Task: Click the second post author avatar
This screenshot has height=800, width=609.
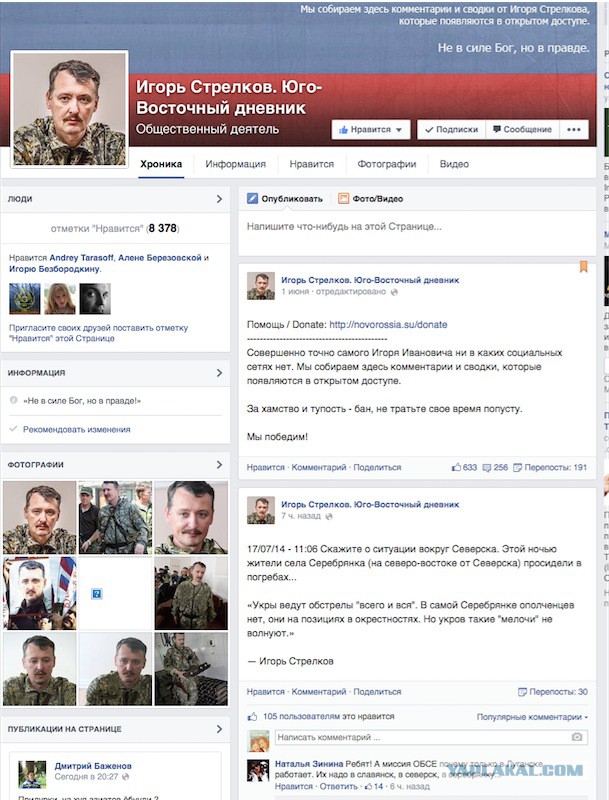Action: coord(261,510)
